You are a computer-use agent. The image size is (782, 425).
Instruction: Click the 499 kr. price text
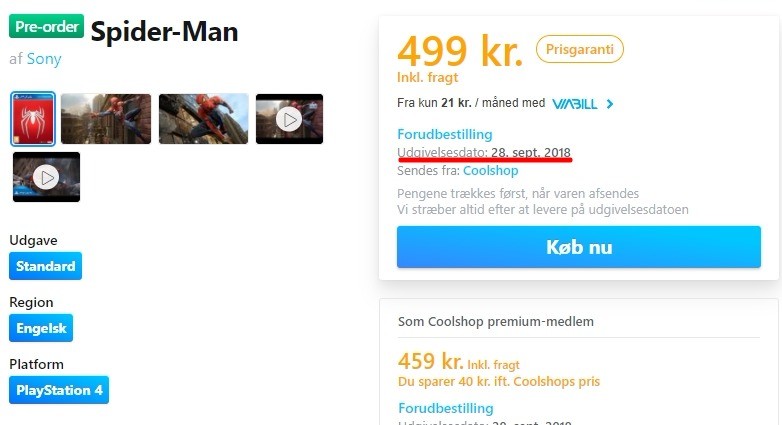[460, 51]
